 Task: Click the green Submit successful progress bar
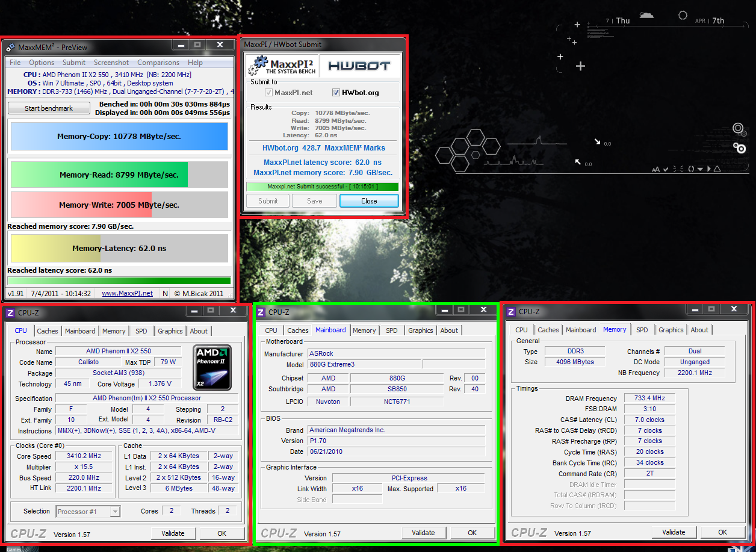(x=322, y=187)
